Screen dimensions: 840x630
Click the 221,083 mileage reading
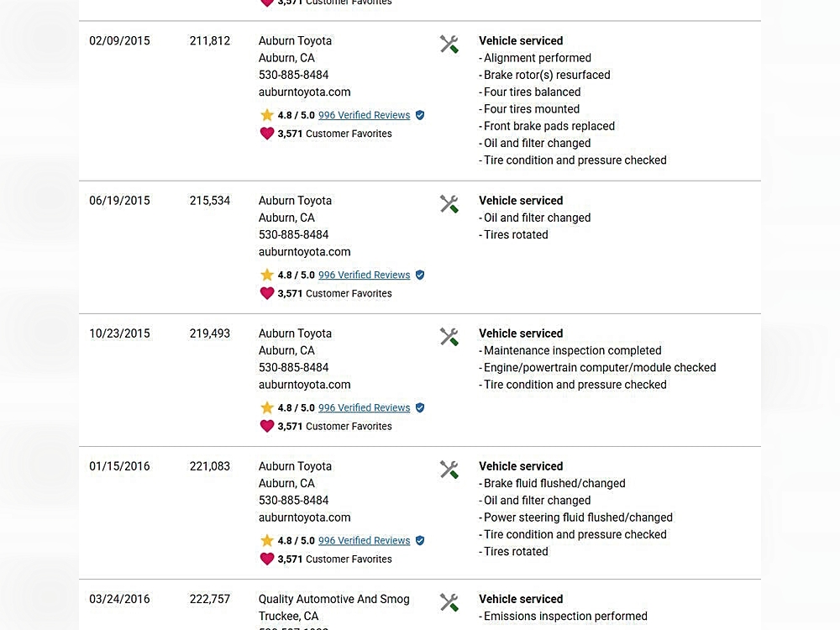(x=209, y=466)
